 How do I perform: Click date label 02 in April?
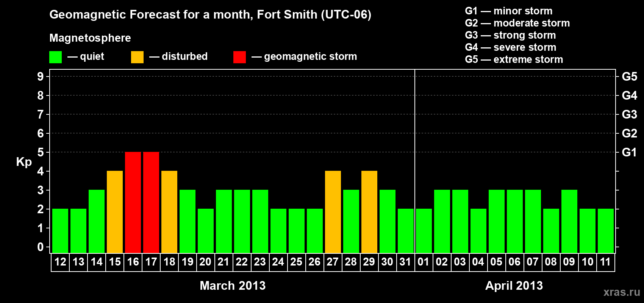442,262
